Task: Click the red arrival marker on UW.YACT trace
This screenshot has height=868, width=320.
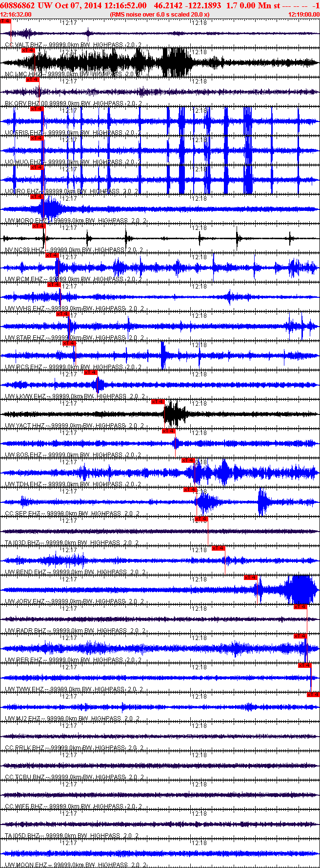Action: [158, 402]
